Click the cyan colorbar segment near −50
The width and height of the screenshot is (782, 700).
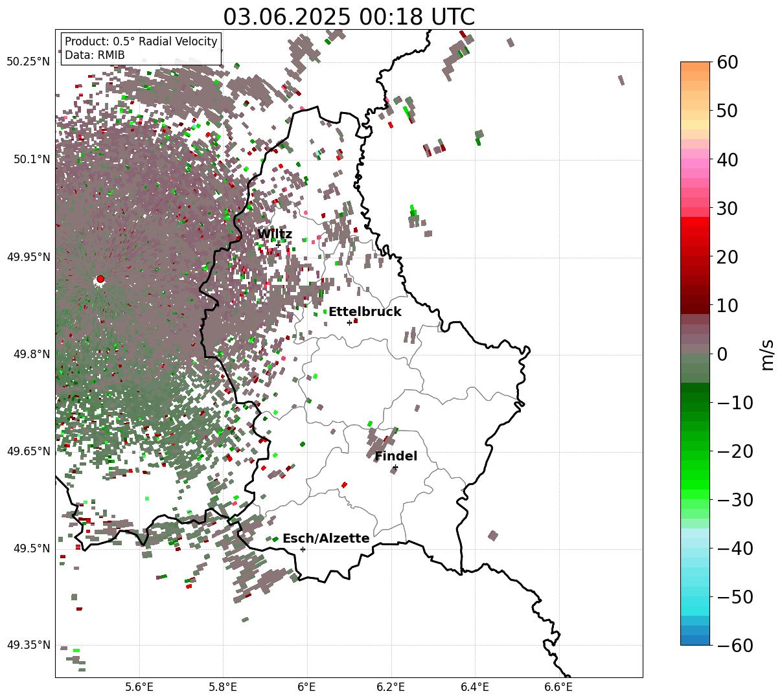pyautogui.click(x=695, y=597)
